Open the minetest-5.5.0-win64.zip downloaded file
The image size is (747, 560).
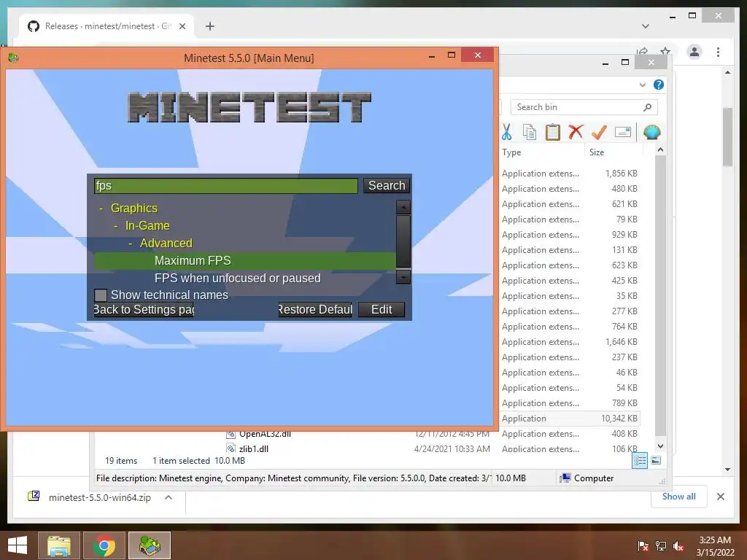pos(99,497)
